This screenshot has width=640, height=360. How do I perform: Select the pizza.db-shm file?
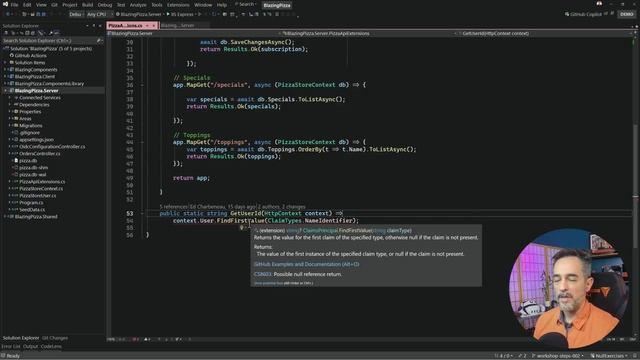coord(33,167)
